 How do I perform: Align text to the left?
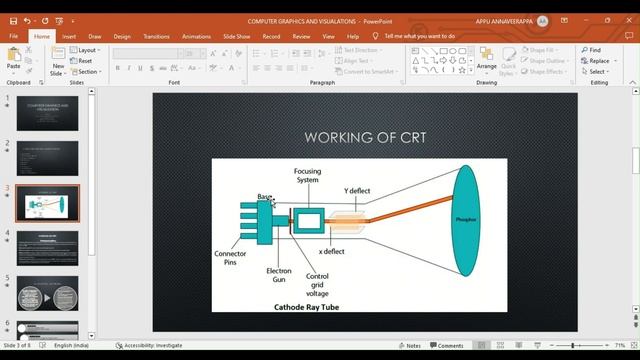click(x=256, y=68)
